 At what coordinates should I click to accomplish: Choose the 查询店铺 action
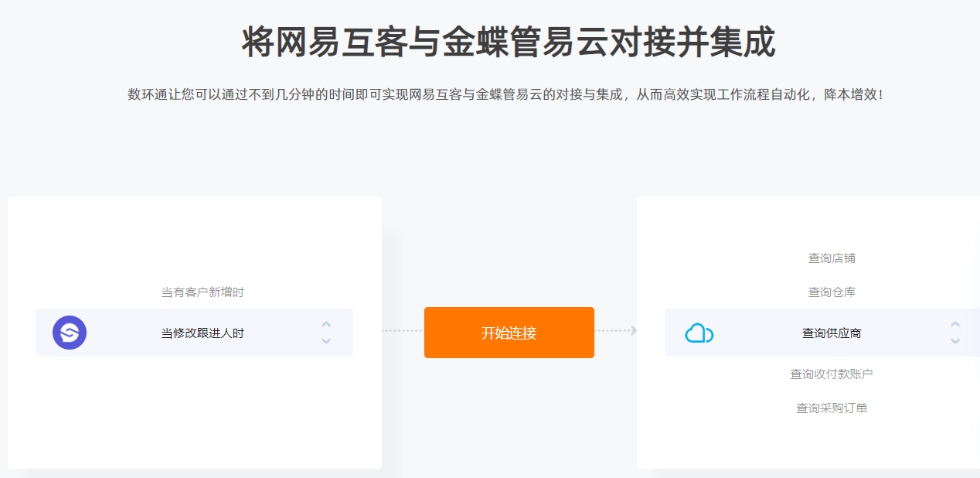[x=832, y=258]
